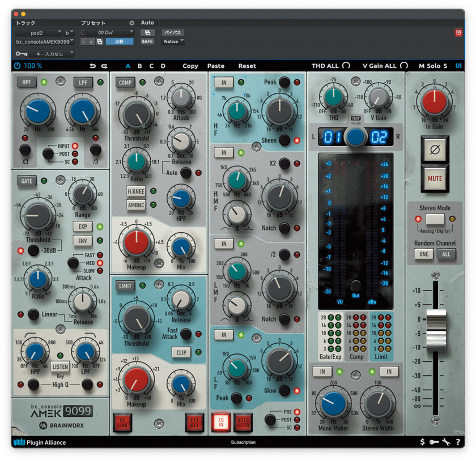Click the compressor red Makeup knob

pos(137,242)
